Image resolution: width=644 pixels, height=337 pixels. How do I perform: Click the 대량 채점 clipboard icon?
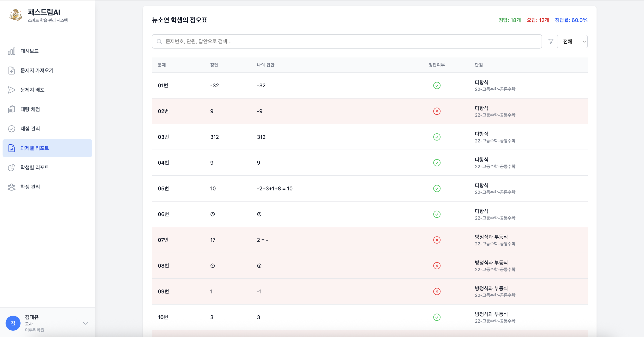[12, 109]
